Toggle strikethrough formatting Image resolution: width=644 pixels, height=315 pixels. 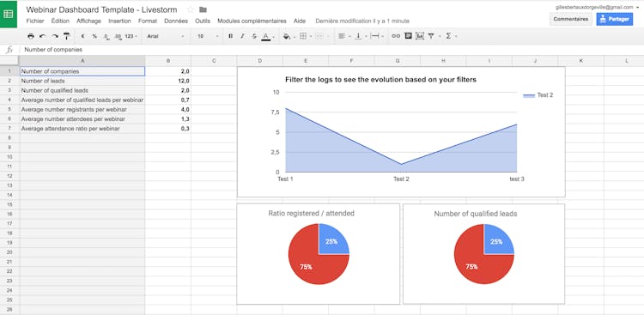click(254, 36)
